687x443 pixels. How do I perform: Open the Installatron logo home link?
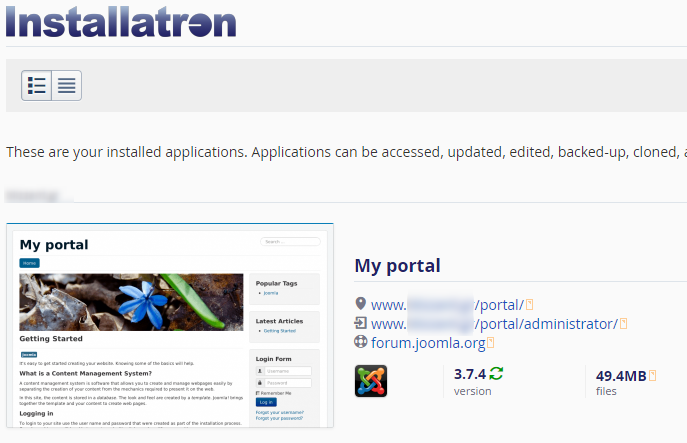pyautogui.click(x=121, y=21)
